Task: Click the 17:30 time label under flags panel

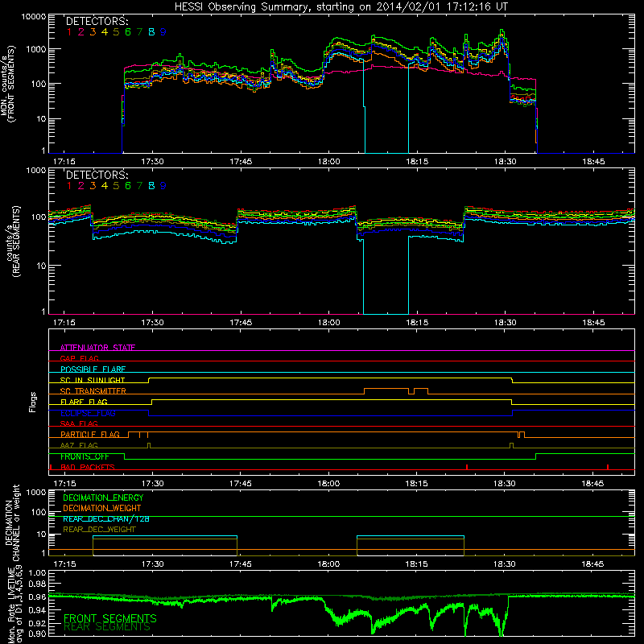Action: 152,484
